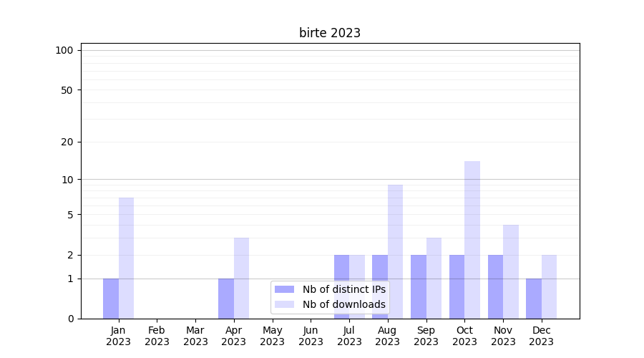This screenshot has width=644, height=358.
Task: Click the 20 y-axis tick label
Action: 67,142
